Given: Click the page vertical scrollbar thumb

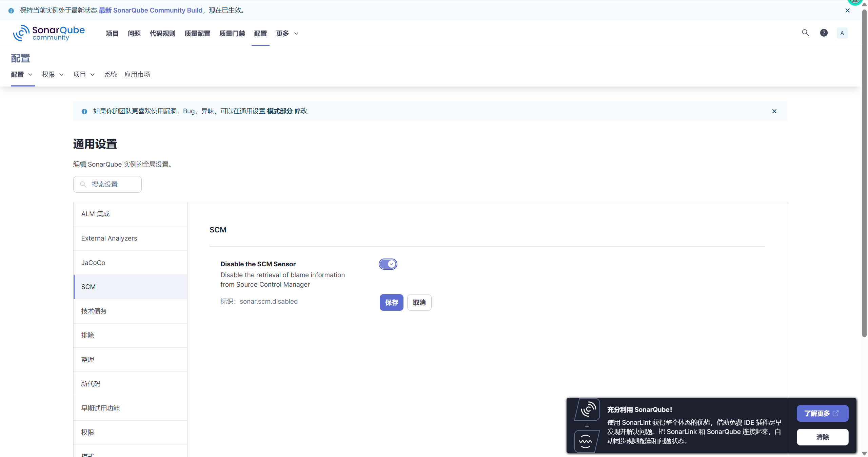Looking at the screenshot, I should 864,173.
